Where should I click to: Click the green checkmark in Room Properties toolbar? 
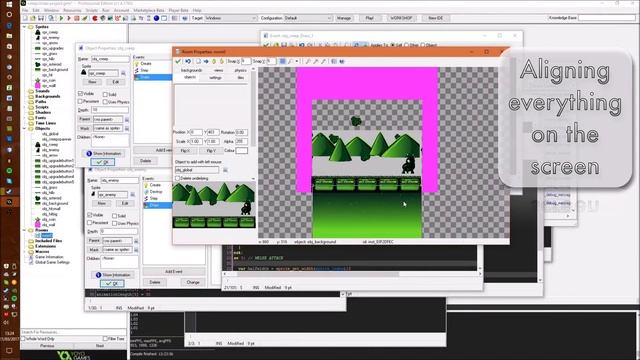(x=178, y=61)
